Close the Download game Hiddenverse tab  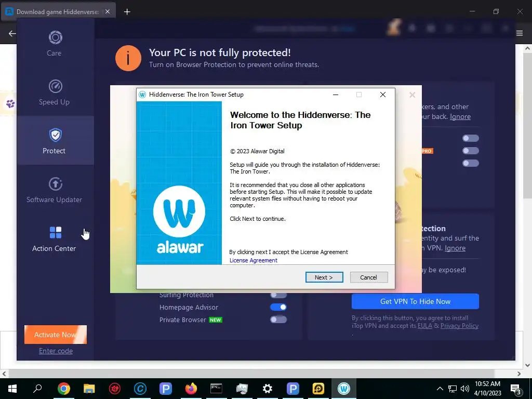point(108,11)
